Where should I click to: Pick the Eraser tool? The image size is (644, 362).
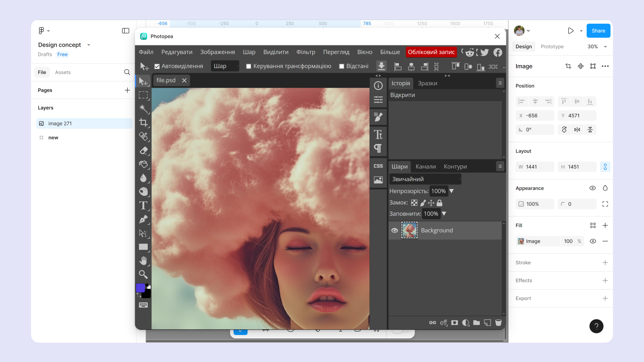click(143, 150)
